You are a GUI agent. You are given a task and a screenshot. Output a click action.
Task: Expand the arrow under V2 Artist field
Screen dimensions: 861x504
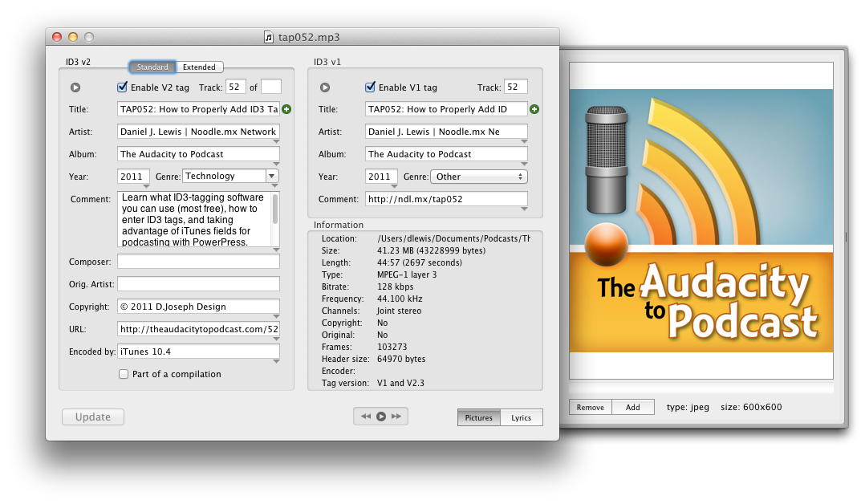pyautogui.click(x=275, y=141)
